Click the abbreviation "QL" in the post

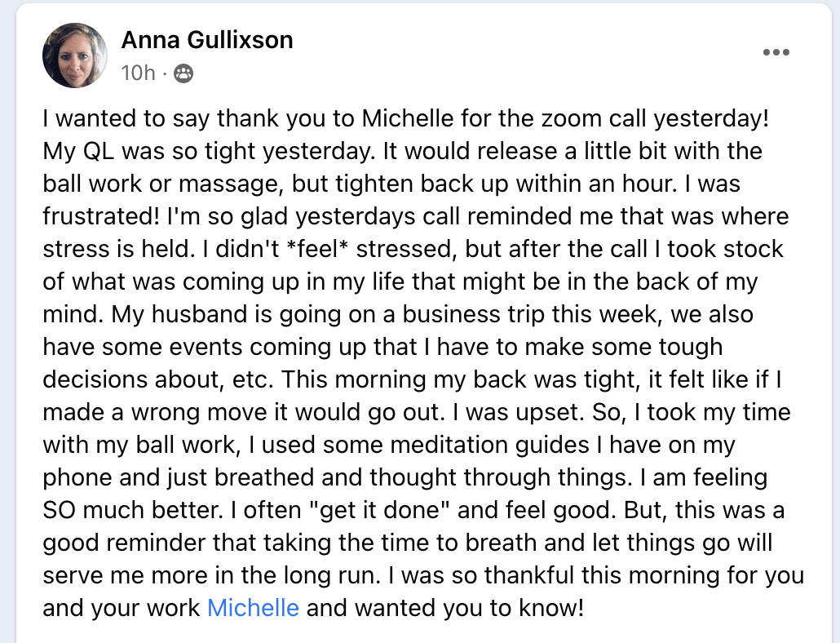coord(99,151)
